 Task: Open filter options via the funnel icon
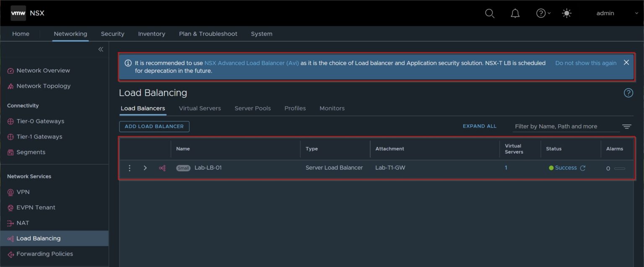click(627, 126)
